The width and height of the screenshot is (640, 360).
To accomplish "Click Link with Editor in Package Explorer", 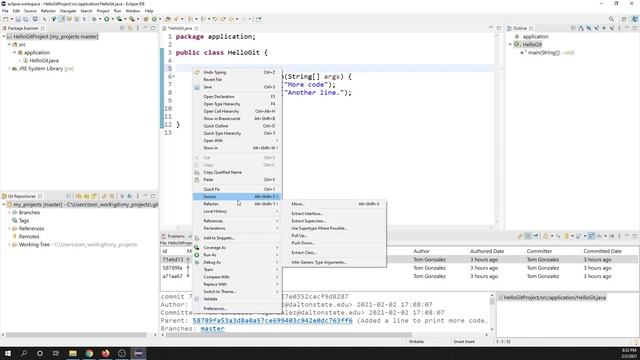I will point(130,28).
